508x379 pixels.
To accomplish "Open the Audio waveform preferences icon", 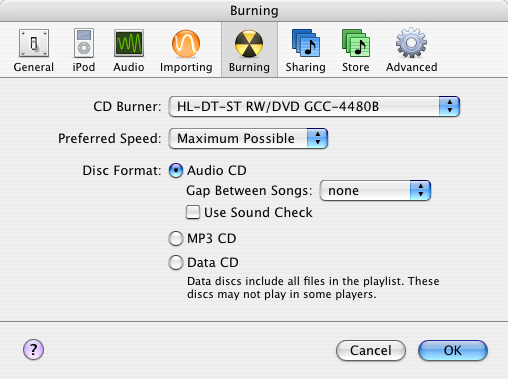I will [x=129, y=43].
